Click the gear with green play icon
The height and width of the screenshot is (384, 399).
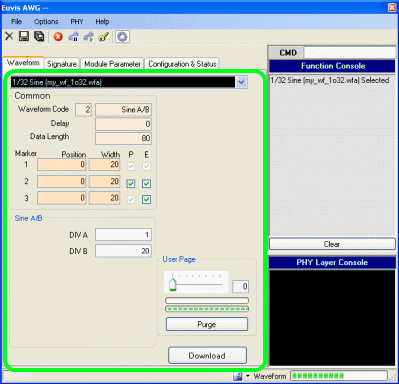88,36
